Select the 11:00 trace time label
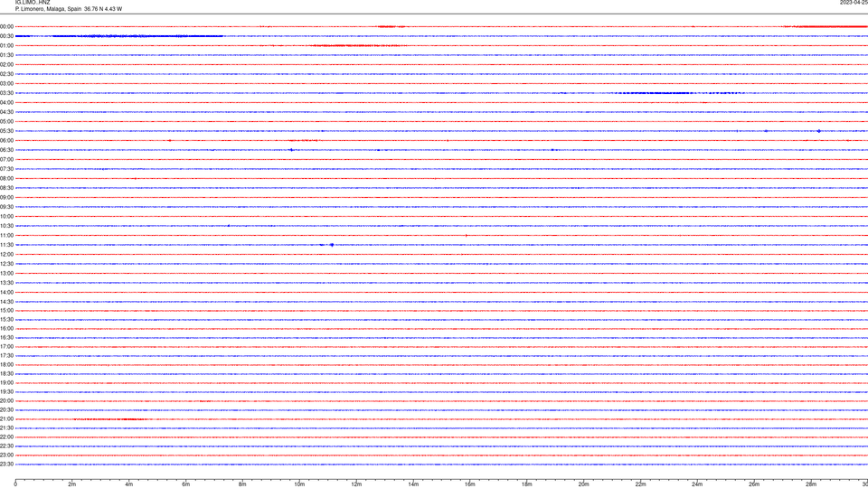 click(x=6, y=235)
